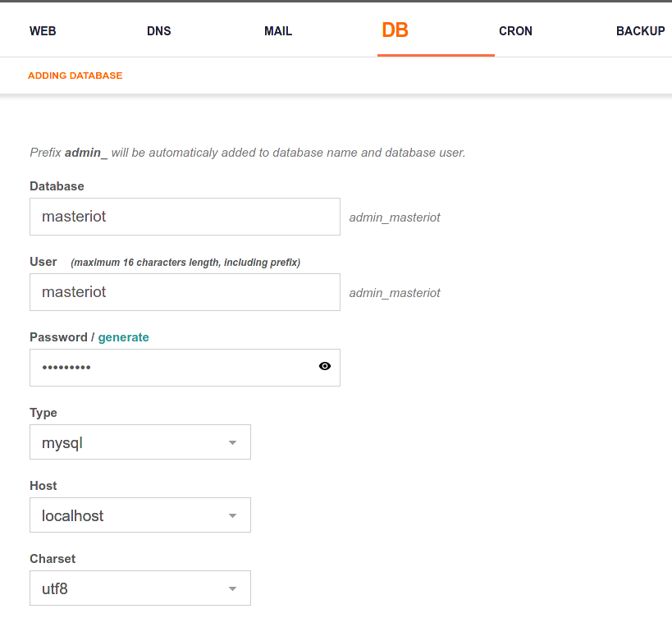Viewport: 672px width, 627px height.
Task: Click inside the Database name field
Action: [x=185, y=216]
